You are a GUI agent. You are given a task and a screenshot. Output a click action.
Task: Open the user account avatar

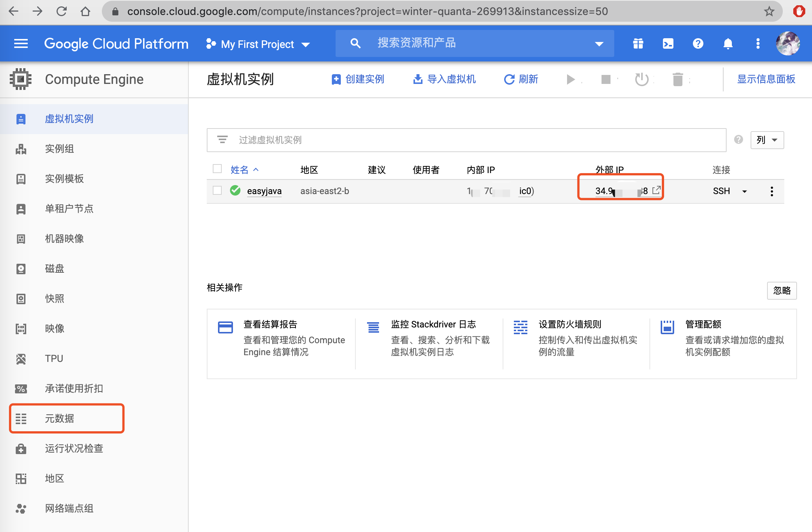pos(788,44)
